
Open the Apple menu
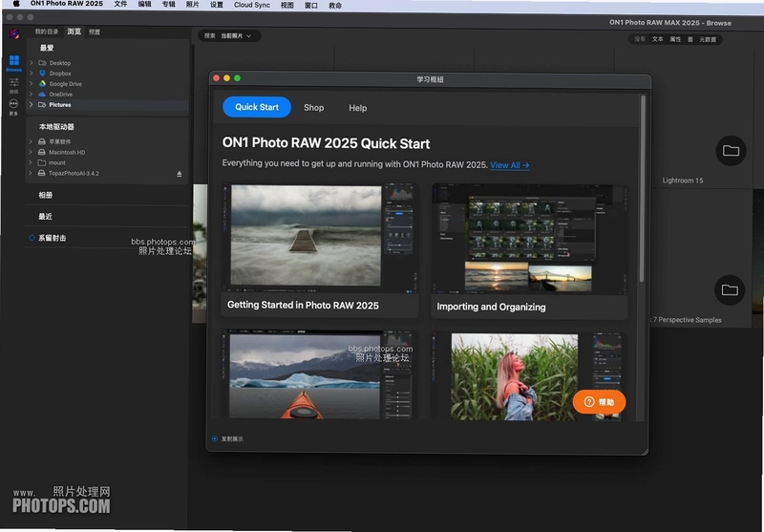16,4
